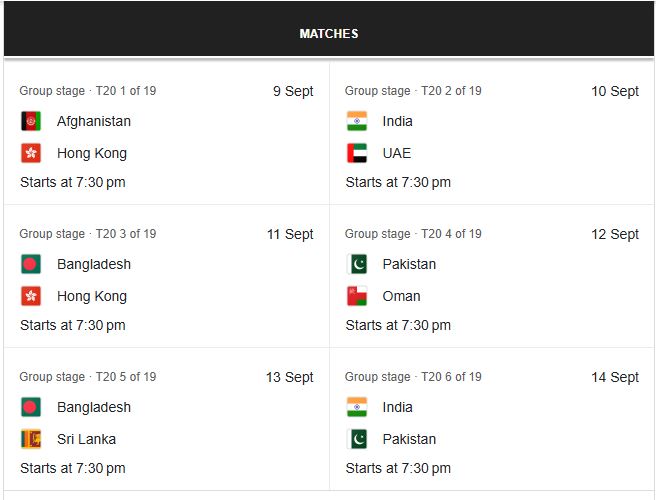Click Hong Kong flag in 9 Sept match
656x500 pixels.
coord(31,153)
